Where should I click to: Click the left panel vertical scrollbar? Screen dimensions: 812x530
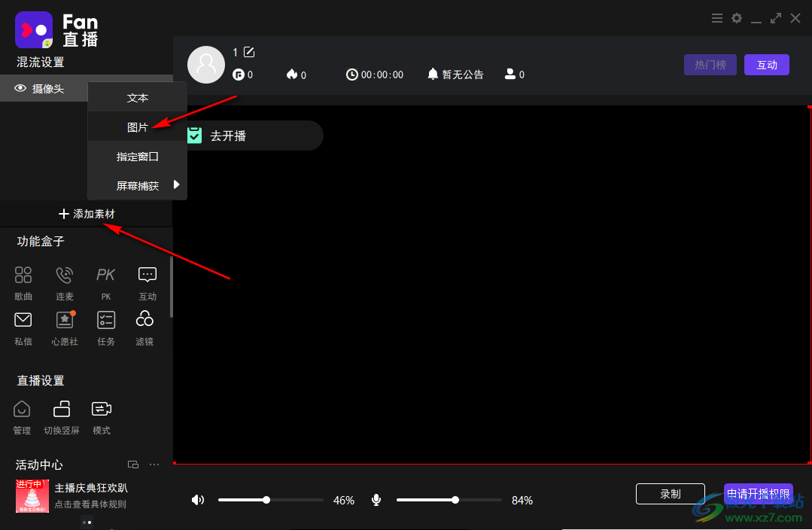(172, 287)
